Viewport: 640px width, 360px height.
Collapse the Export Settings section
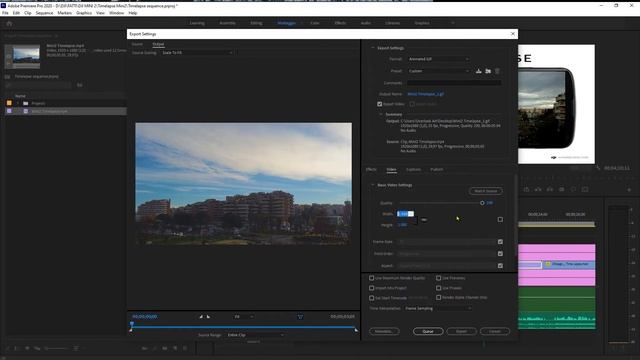(372, 48)
